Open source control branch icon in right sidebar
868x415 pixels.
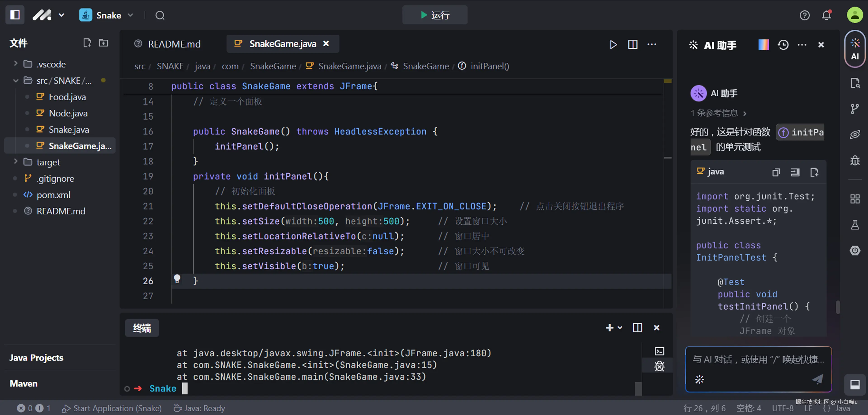click(854, 109)
